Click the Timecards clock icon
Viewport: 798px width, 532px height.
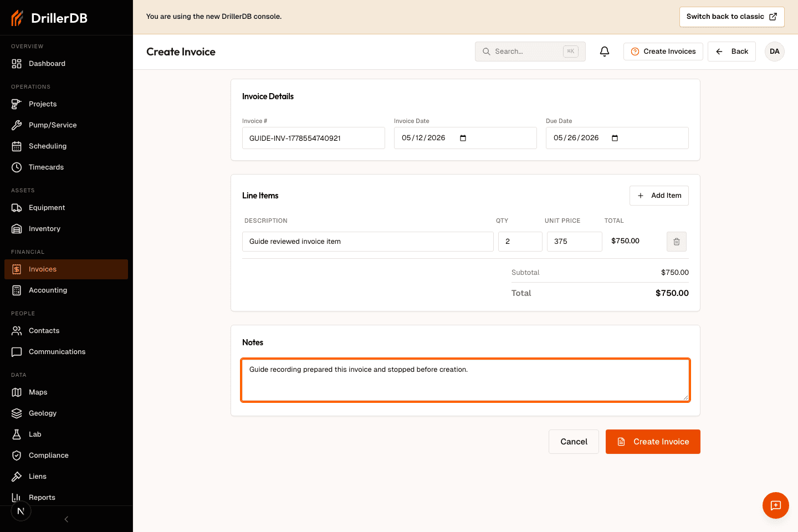click(x=17, y=167)
